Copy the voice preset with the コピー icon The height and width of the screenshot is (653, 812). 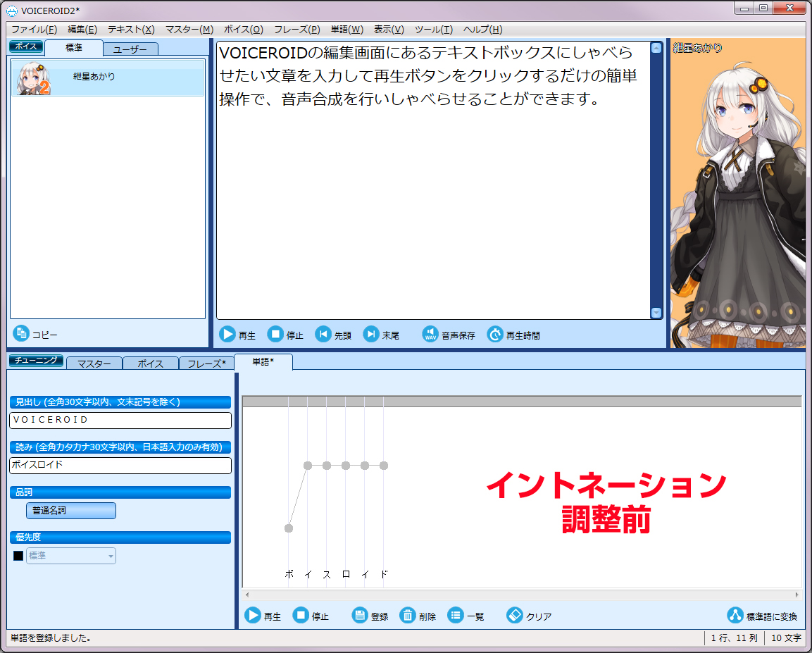pyautogui.click(x=21, y=333)
